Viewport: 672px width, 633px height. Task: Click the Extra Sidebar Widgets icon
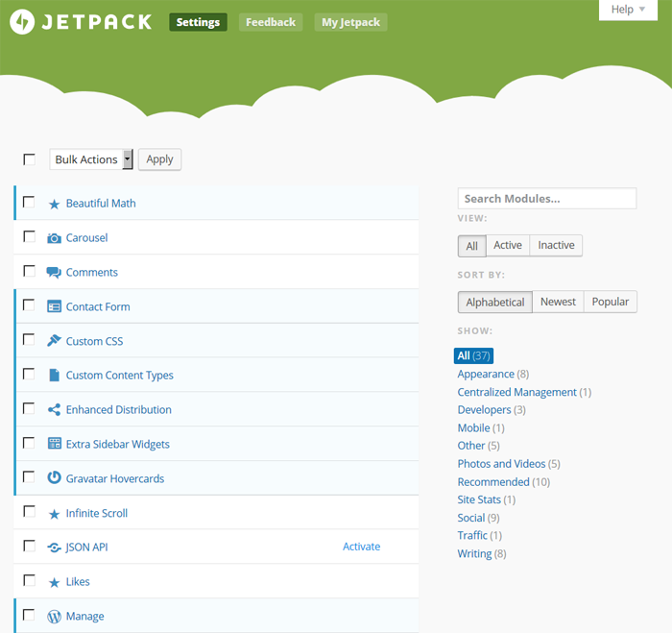click(x=54, y=444)
